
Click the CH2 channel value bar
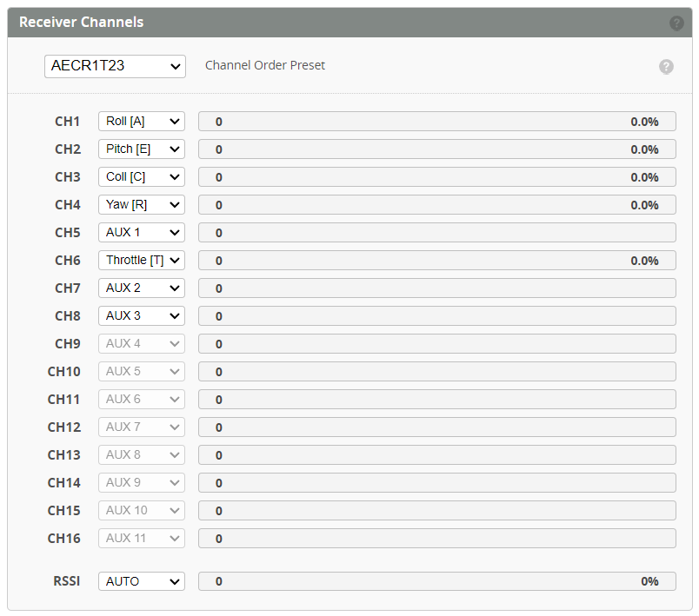pos(437,149)
